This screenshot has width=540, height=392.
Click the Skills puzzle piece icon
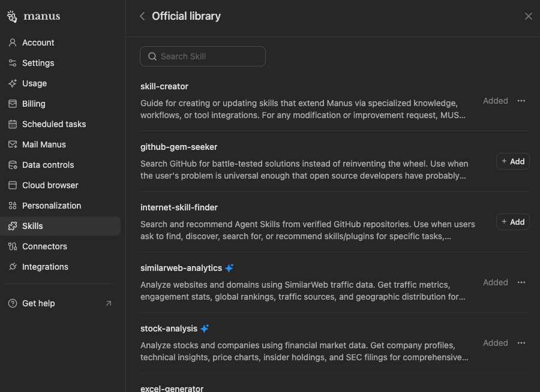pyautogui.click(x=13, y=226)
